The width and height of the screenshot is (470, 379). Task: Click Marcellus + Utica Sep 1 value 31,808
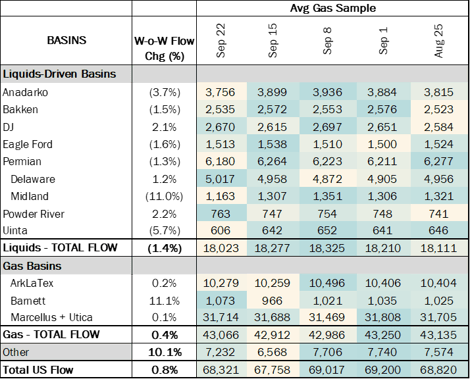click(x=384, y=317)
